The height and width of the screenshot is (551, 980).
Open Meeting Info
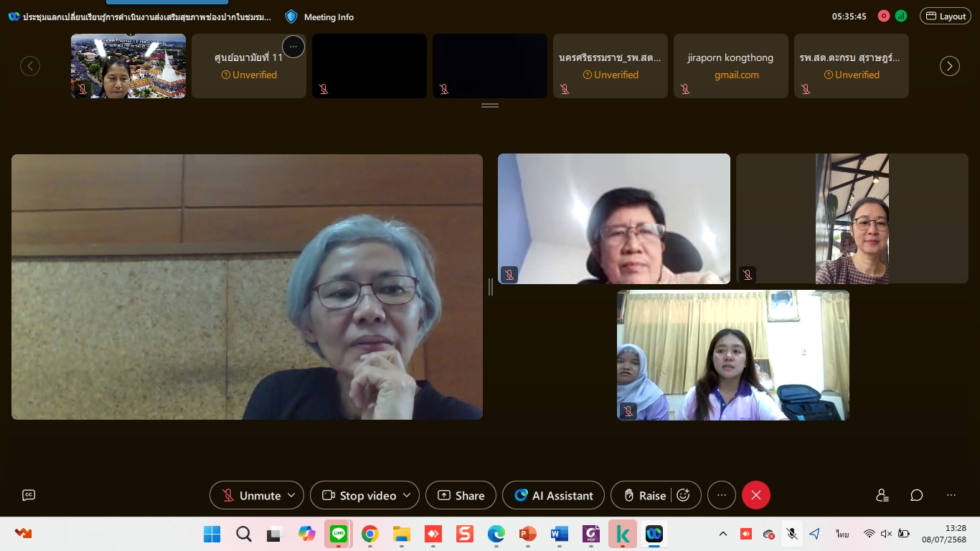pyautogui.click(x=320, y=17)
